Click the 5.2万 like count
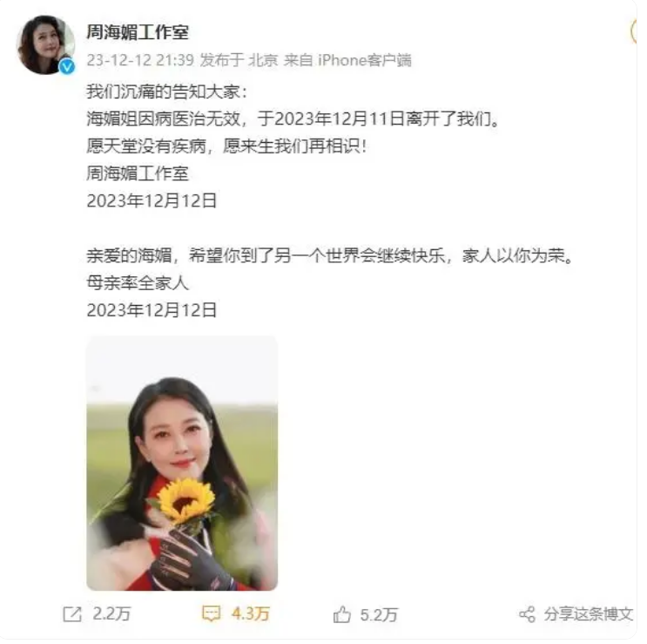This screenshot has width=647, height=644. pos(379,615)
